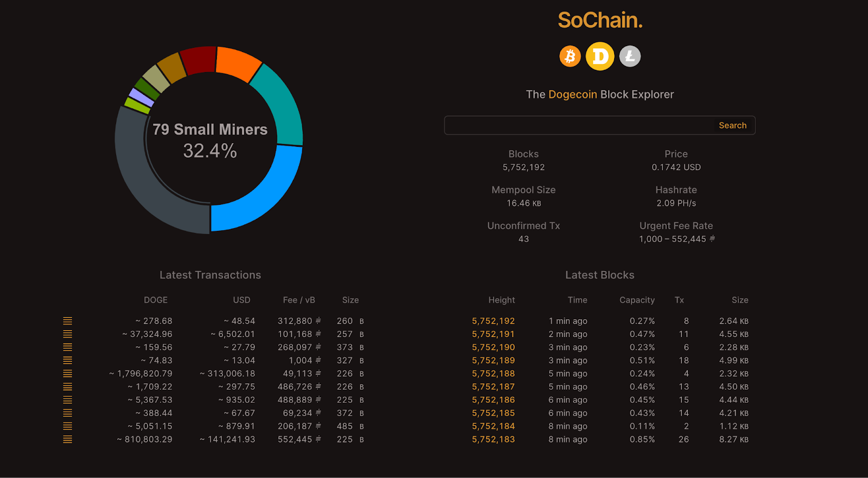The width and height of the screenshot is (868, 478).
Task: Open block 5,752,184
Action: tap(493, 426)
